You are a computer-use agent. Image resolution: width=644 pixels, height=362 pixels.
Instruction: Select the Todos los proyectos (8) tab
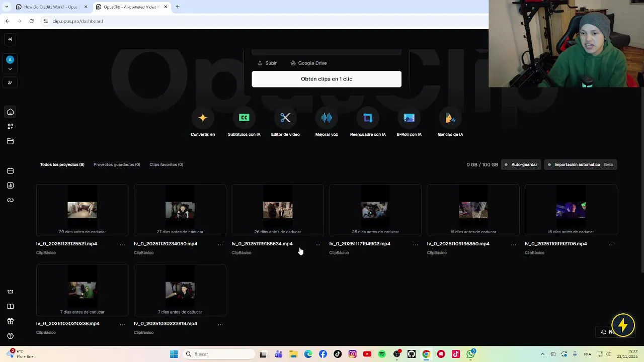click(x=62, y=164)
